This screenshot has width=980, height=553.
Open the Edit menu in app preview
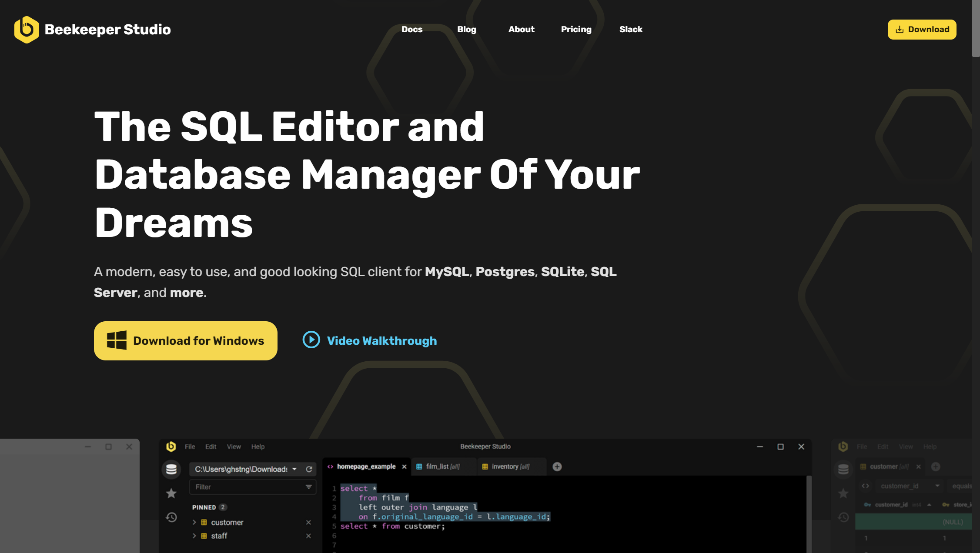point(211,446)
